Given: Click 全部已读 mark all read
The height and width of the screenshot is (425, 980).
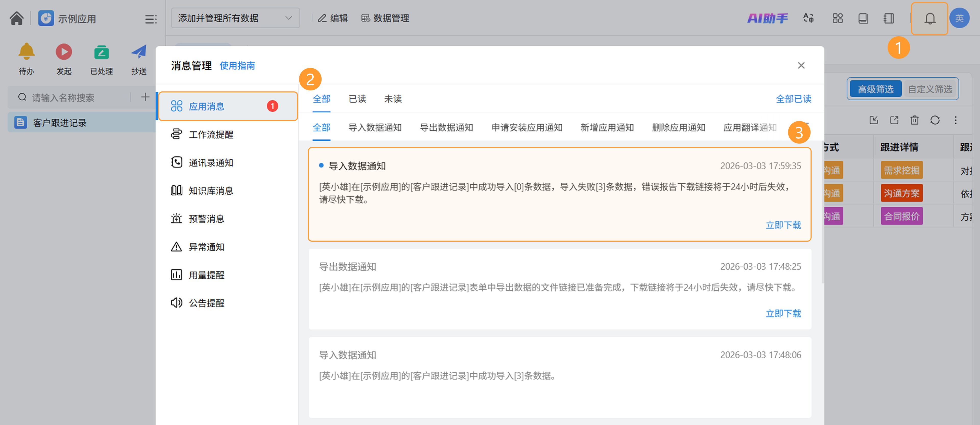Looking at the screenshot, I should click(x=793, y=99).
